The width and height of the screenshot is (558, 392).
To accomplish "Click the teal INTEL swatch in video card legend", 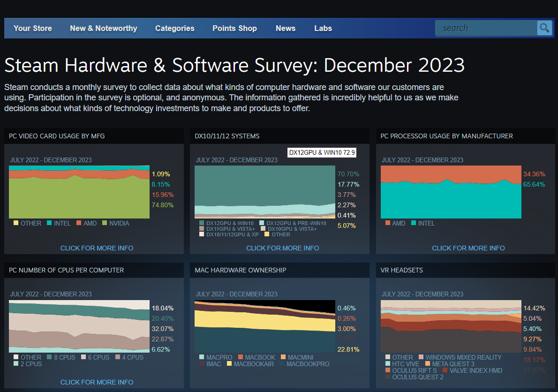I will (x=49, y=223).
